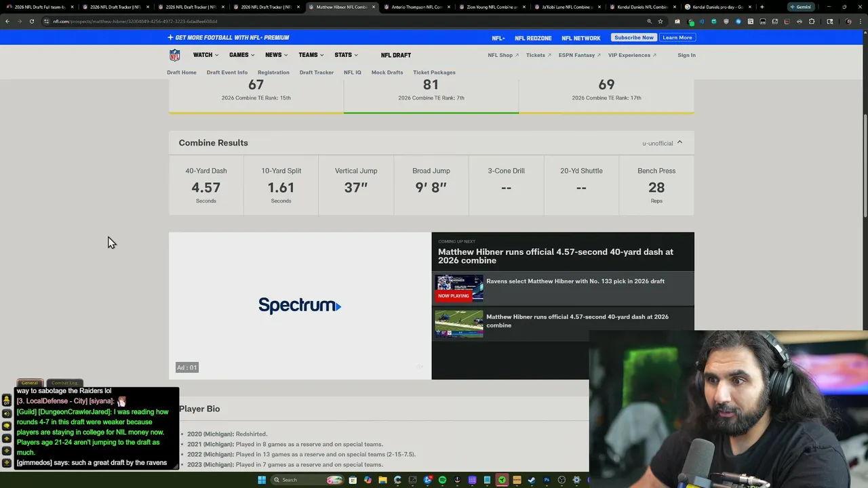Viewport: 868px width, 488px height.
Task: Click the Learn More button
Action: (677, 37)
